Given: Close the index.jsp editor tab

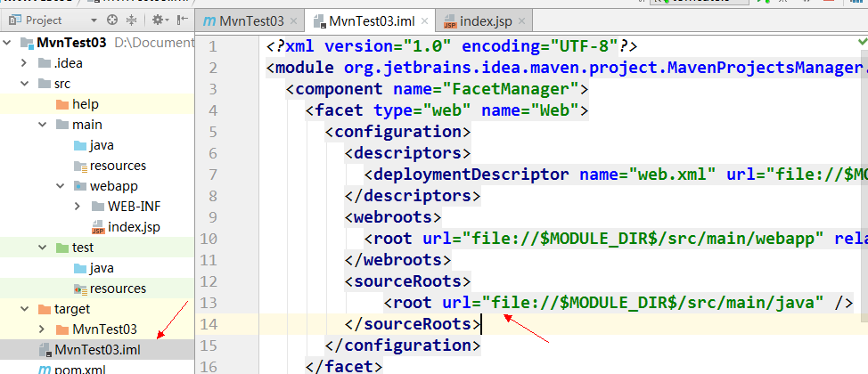Looking at the screenshot, I should (521, 21).
